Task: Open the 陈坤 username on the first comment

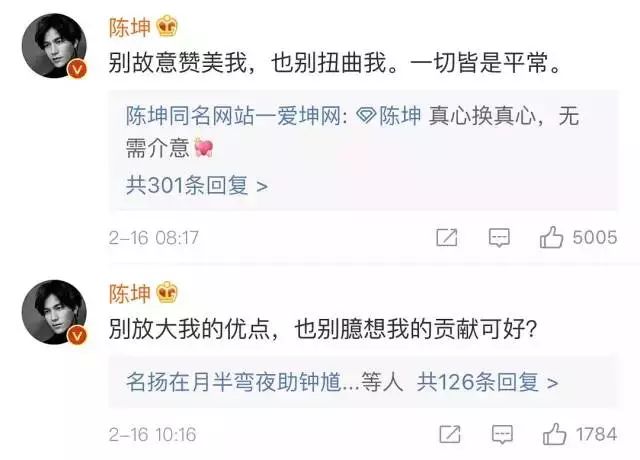Action: click(130, 27)
